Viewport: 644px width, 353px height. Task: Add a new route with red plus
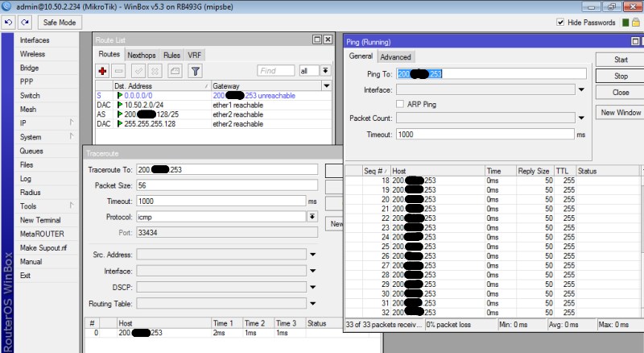[x=103, y=71]
